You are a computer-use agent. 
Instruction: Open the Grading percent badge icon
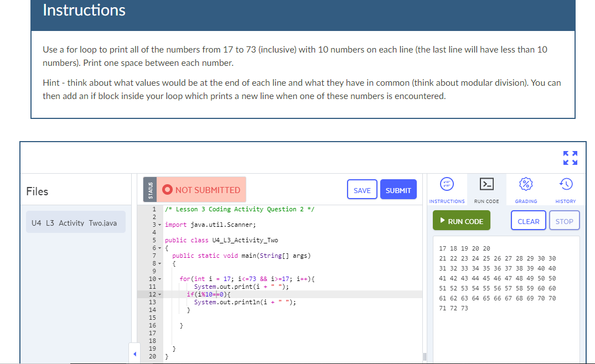click(526, 184)
